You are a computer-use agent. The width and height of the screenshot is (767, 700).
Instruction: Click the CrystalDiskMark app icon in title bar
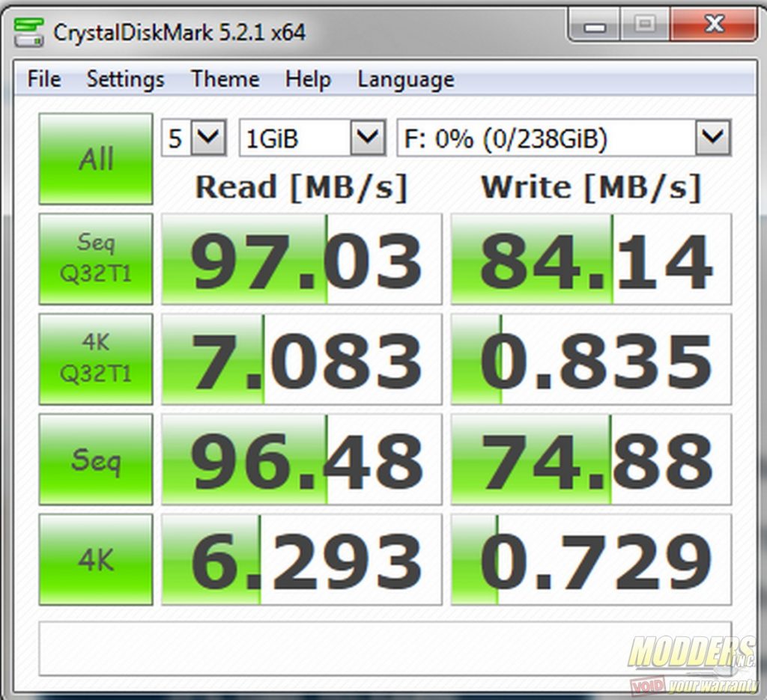click(x=29, y=31)
